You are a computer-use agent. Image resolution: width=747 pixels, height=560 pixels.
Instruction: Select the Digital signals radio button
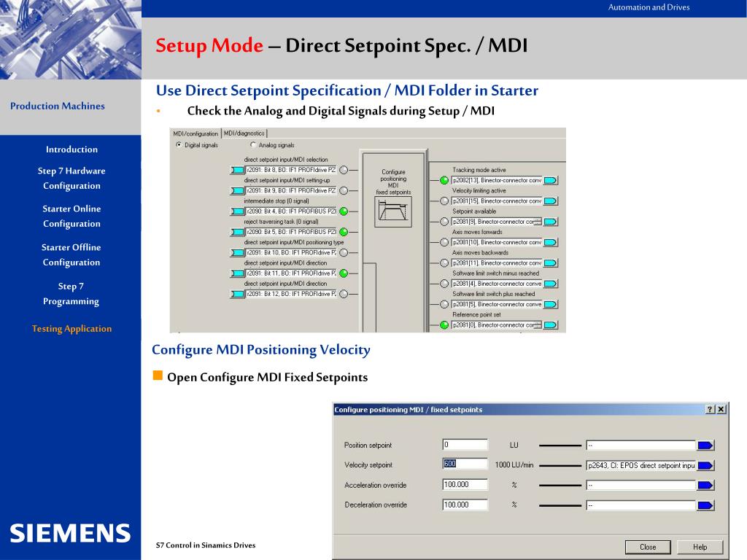pos(179,145)
